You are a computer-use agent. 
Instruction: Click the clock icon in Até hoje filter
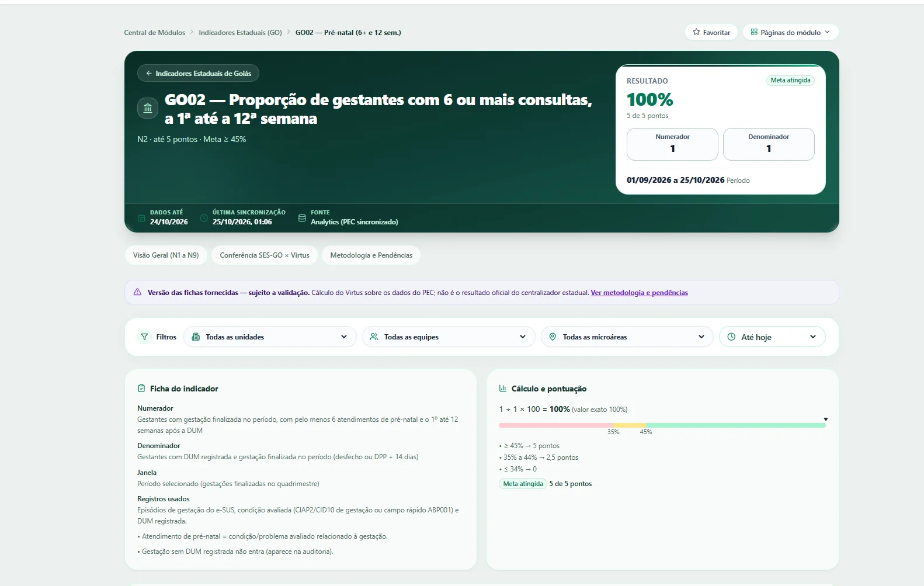coord(731,337)
